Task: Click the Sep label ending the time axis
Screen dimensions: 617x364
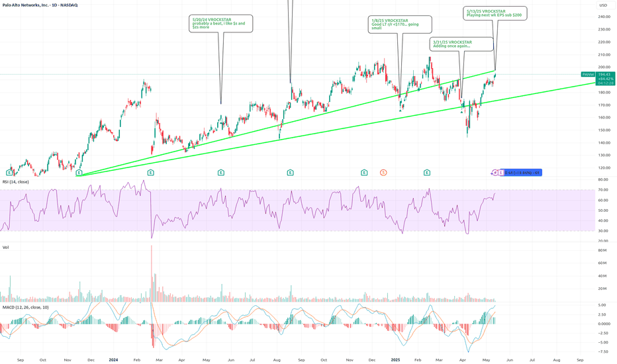Action: 580,360
